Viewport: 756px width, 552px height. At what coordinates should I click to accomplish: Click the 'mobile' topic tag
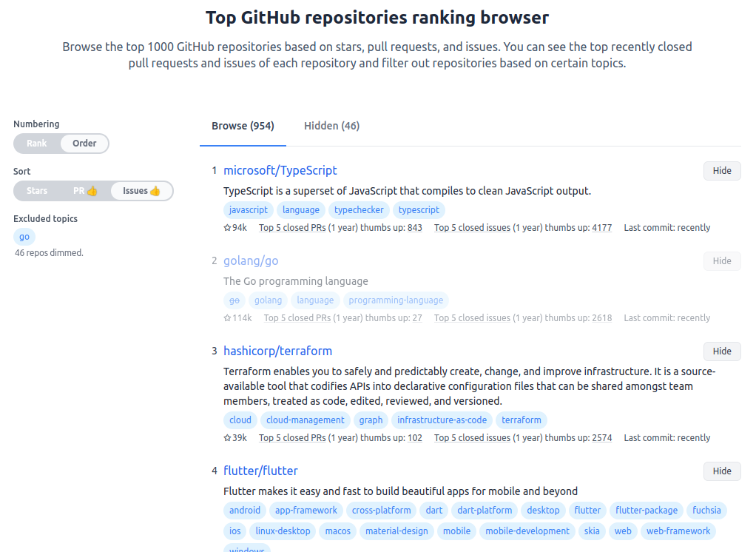click(456, 531)
